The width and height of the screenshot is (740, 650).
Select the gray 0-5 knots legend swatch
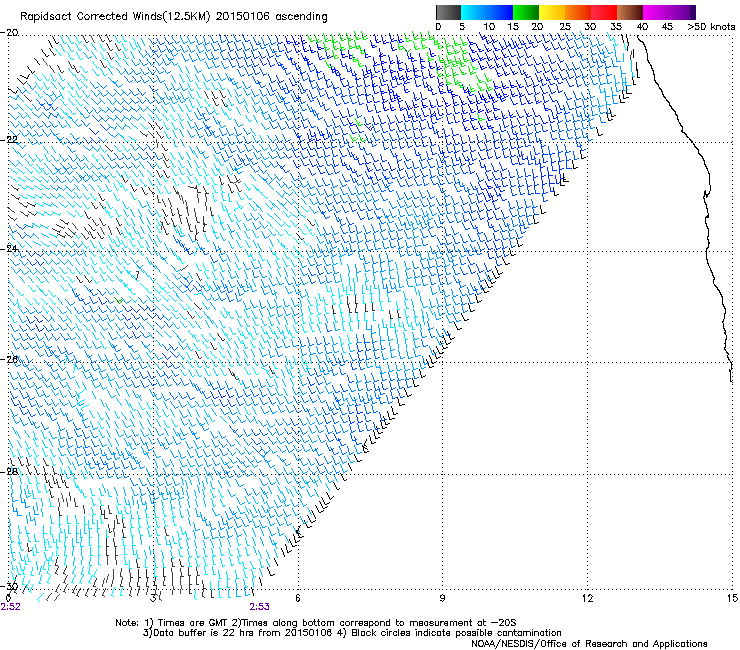coord(448,12)
